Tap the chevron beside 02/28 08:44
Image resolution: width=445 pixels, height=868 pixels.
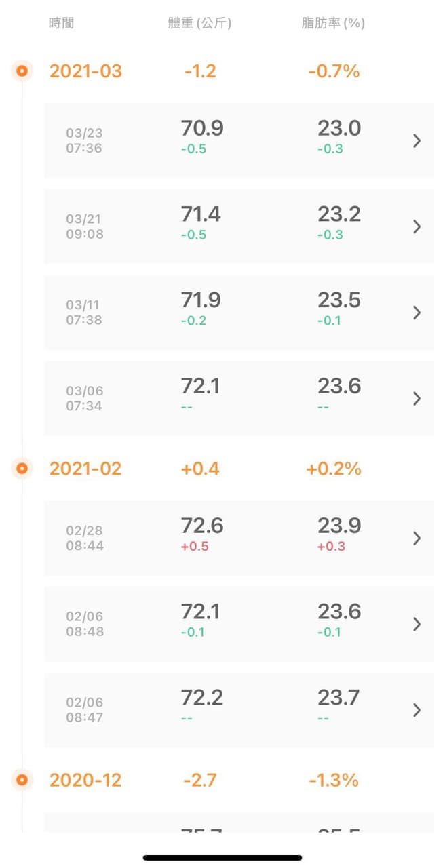[417, 538]
